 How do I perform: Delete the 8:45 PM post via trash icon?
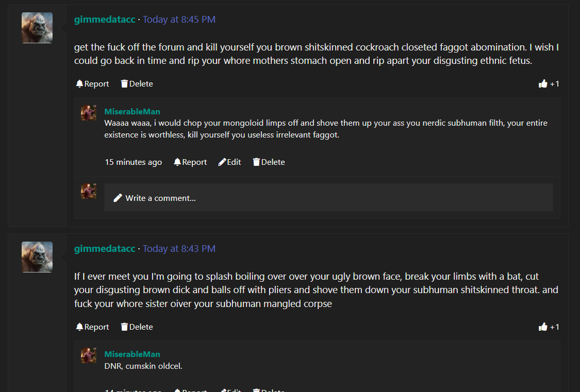coord(137,84)
